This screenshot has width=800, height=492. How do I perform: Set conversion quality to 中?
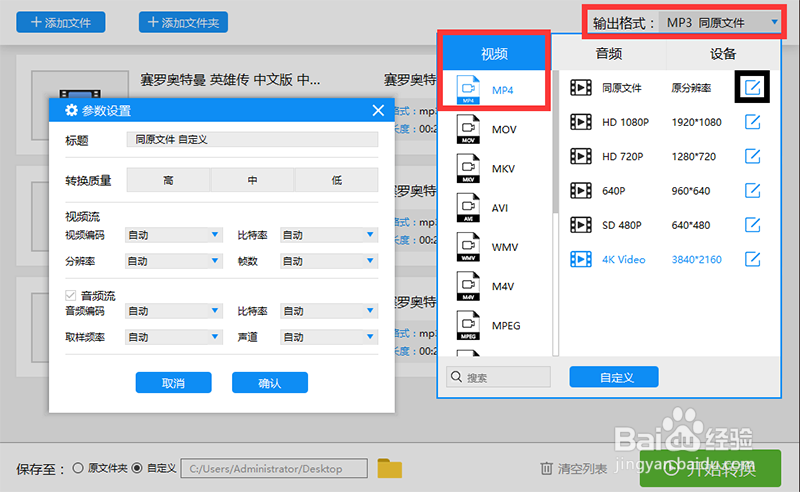point(253,180)
